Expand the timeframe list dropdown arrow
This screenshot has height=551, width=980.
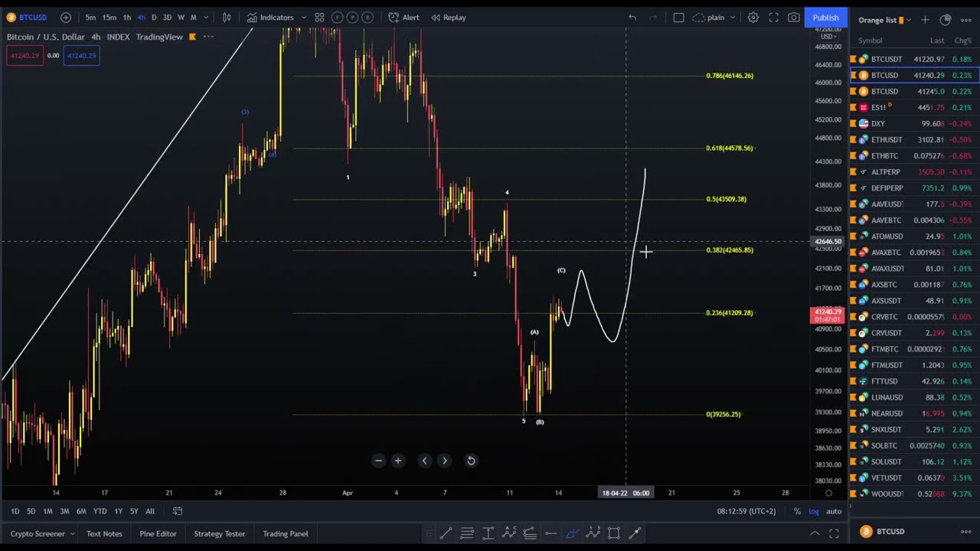pos(206,17)
